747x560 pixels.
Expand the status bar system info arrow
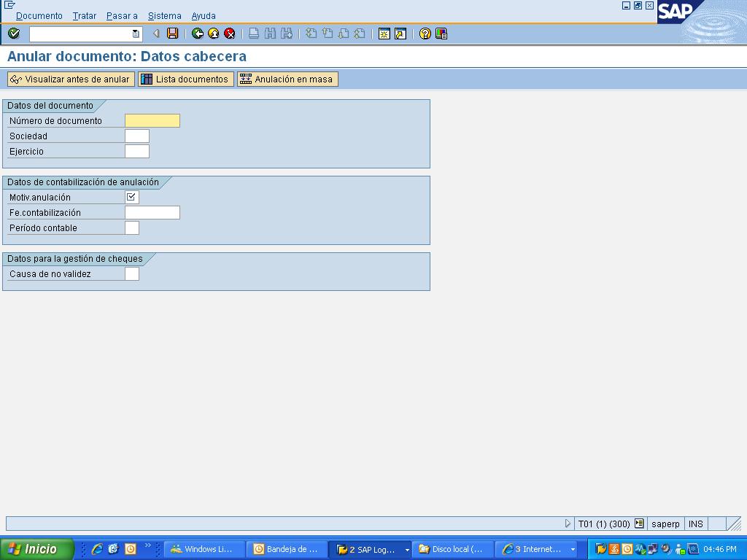pyautogui.click(x=568, y=524)
